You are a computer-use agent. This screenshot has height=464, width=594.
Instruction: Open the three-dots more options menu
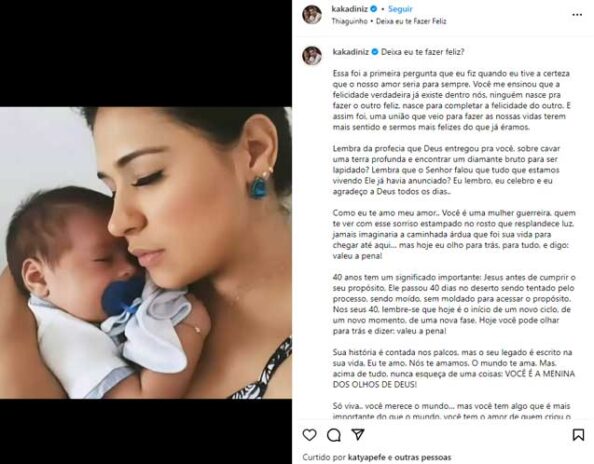coord(577,15)
